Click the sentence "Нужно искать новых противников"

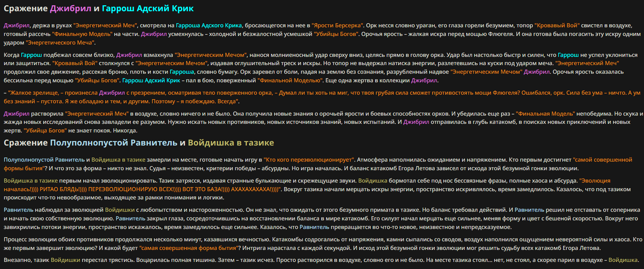213,122
